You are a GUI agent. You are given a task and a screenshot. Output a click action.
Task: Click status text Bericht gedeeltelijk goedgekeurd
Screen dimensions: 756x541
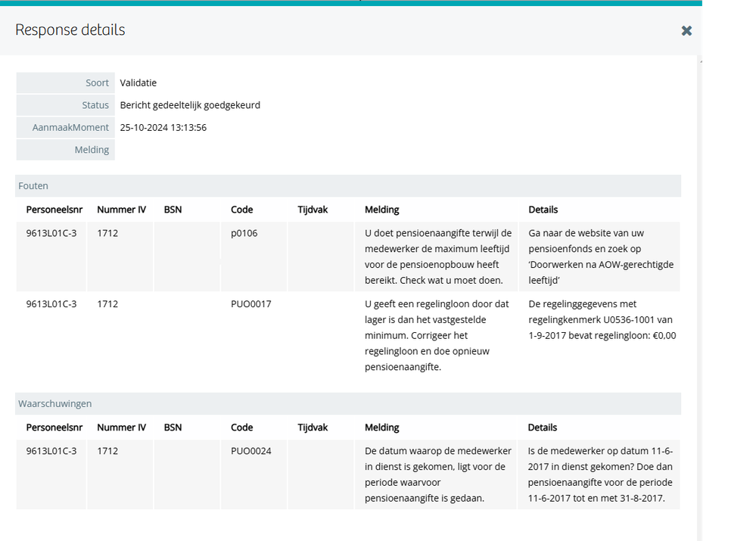(x=190, y=105)
